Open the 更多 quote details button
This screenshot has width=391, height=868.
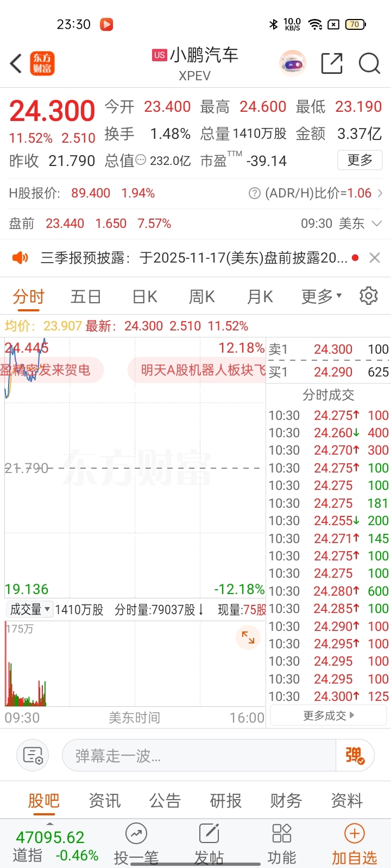tap(360, 160)
